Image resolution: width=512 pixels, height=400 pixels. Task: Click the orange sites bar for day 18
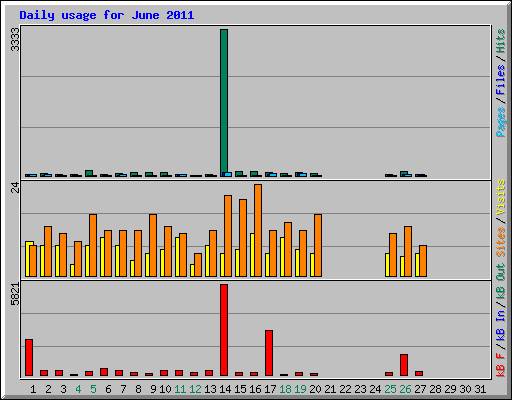coord(288,249)
